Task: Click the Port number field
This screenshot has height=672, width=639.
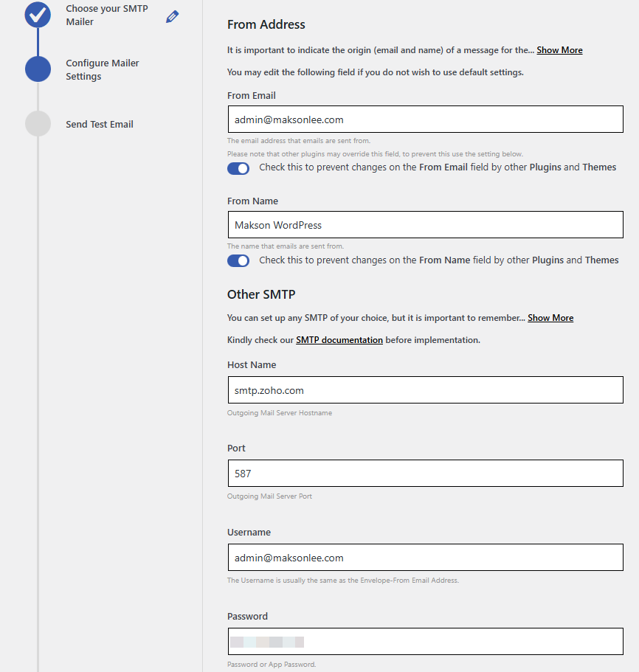Action: pyautogui.click(x=425, y=474)
